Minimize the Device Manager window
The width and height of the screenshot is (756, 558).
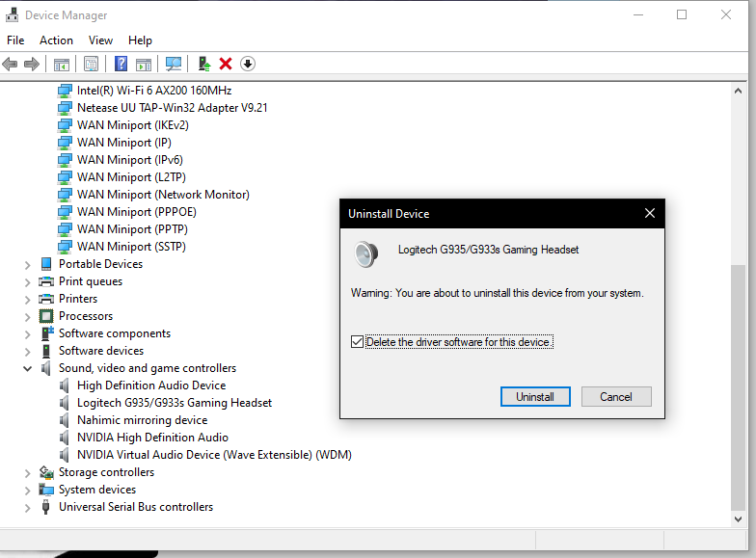pyautogui.click(x=638, y=15)
